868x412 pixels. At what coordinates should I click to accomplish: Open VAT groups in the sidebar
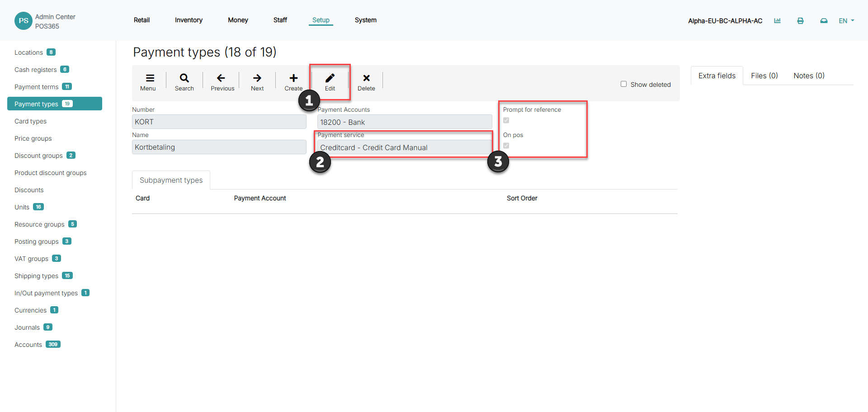click(31, 259)
